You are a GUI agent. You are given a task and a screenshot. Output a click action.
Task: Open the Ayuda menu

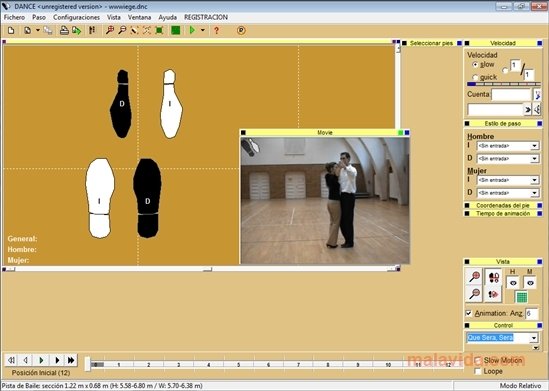click(167, 17)
